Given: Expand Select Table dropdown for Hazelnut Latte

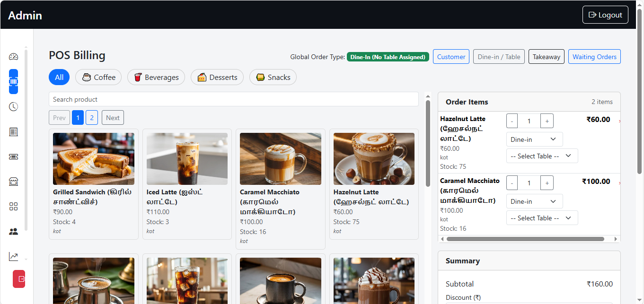Looking at the screenshot, I should coord(542,156).
